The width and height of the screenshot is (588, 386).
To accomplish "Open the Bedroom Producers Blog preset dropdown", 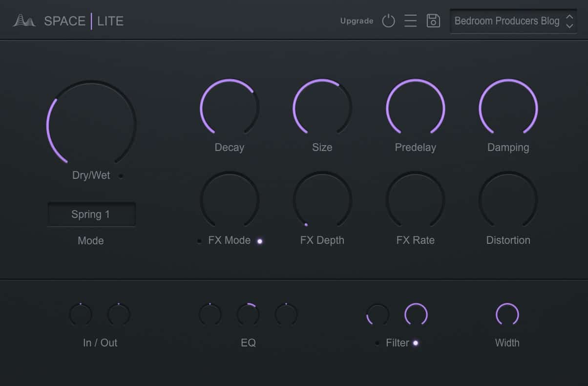I will click(x=506, y=21).
